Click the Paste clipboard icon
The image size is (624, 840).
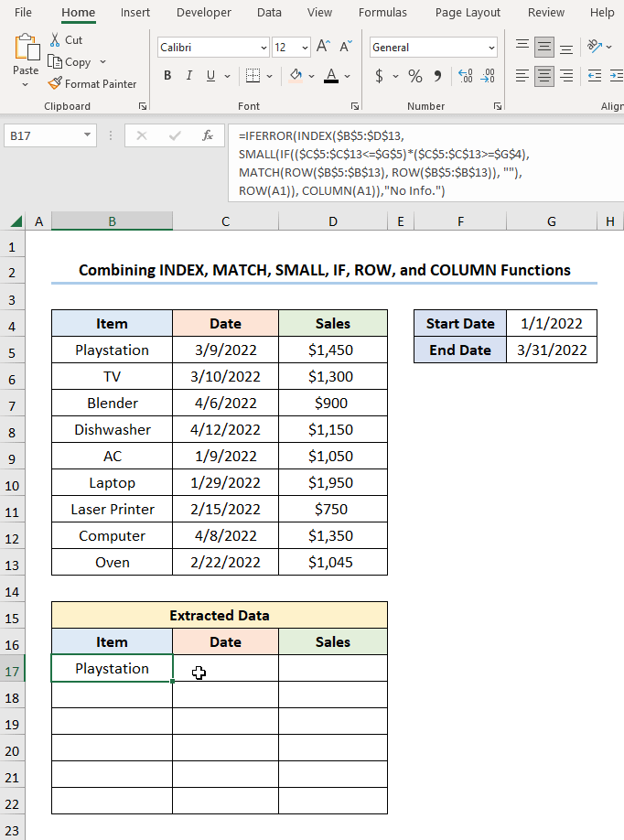(x=27, y=48)
